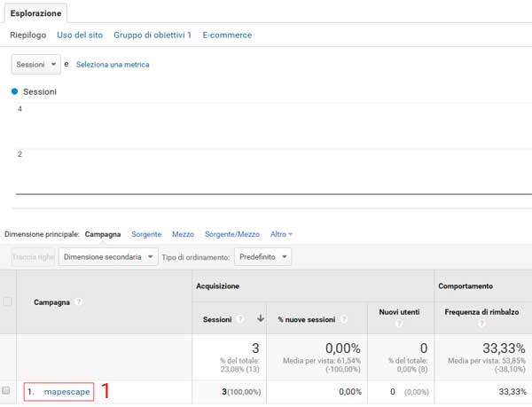Viewport: 532px width, 407px height.
Task: Click help icon next to Campagna header
Action: [79, 301]
